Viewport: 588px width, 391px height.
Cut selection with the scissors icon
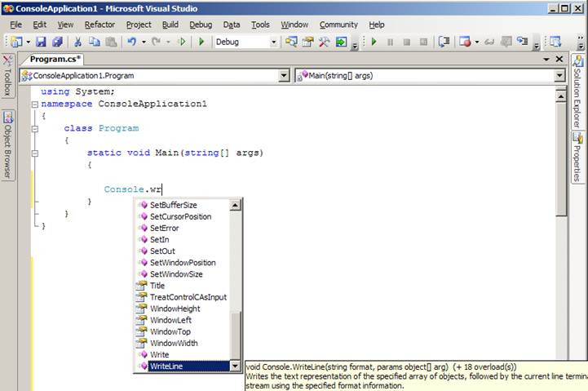pos(77,42)
